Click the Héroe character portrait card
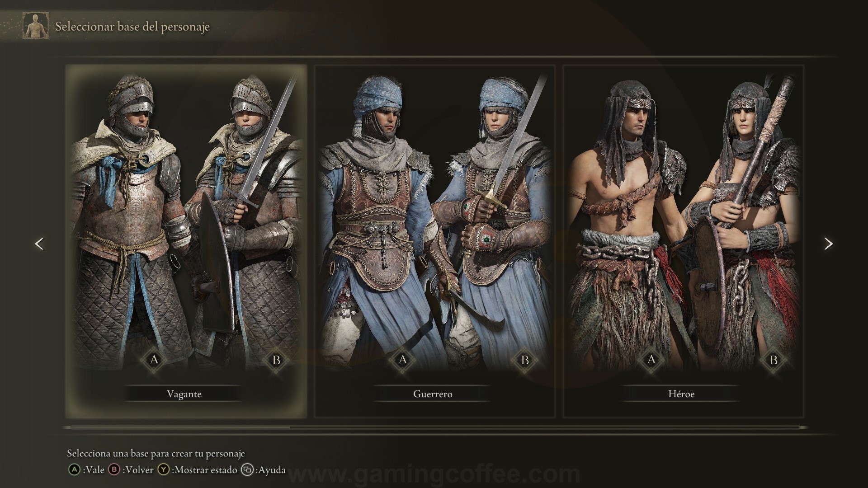 point(683,241)
